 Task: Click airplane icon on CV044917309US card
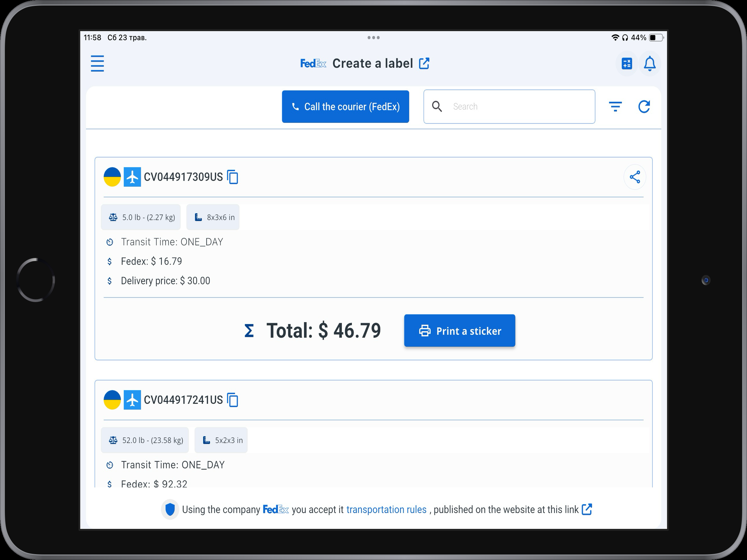pos(132,177)
